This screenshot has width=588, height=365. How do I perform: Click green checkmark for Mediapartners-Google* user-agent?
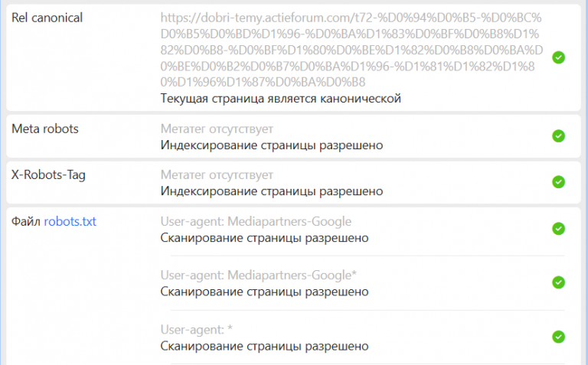pyautogui.click(x=558, y=282)
